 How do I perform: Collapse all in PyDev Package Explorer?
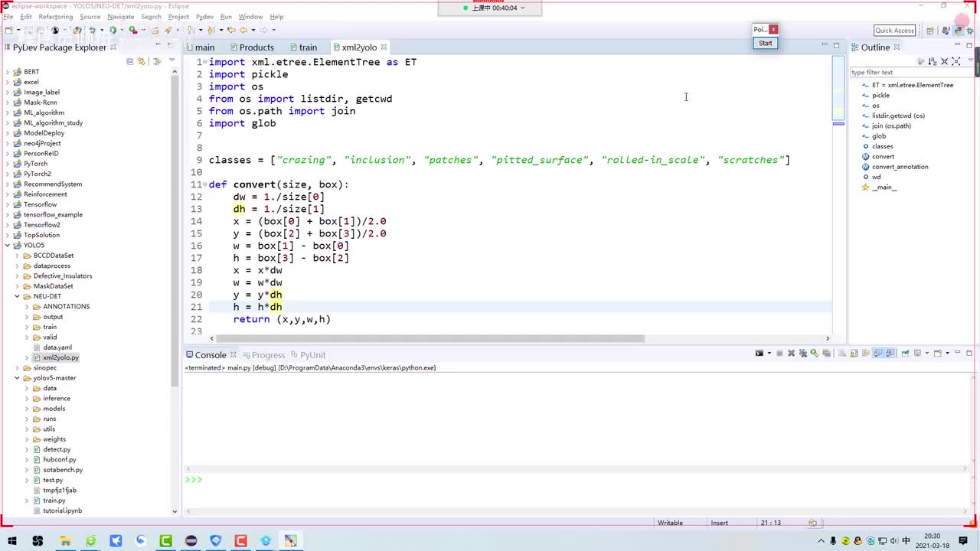click(130, 61)
